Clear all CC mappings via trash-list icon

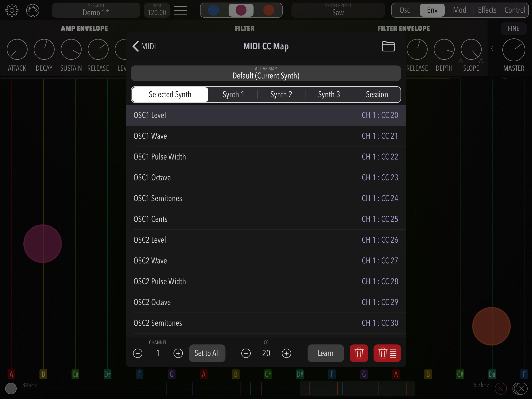tap(387, 353)
